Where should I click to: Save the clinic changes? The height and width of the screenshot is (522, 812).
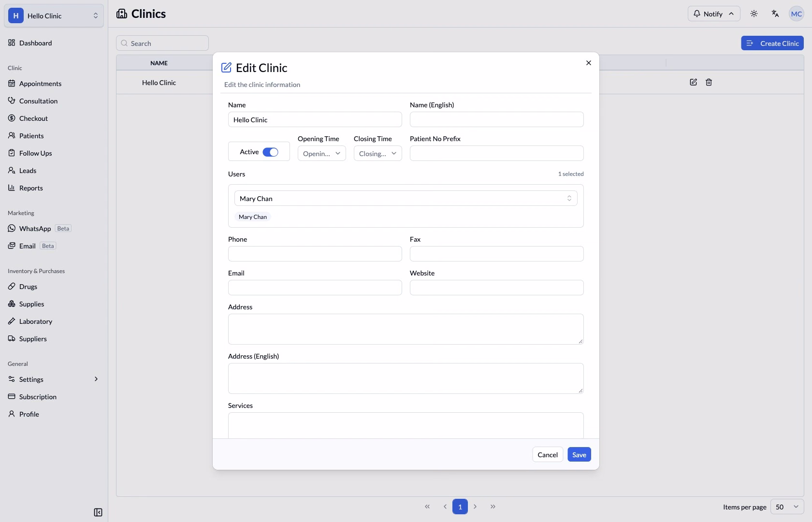[x=579, y=454]
